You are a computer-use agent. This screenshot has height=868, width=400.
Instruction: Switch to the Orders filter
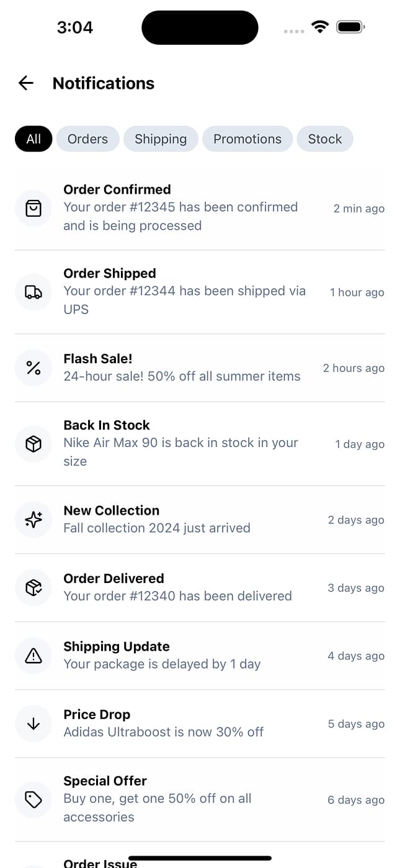coord(87,138)
